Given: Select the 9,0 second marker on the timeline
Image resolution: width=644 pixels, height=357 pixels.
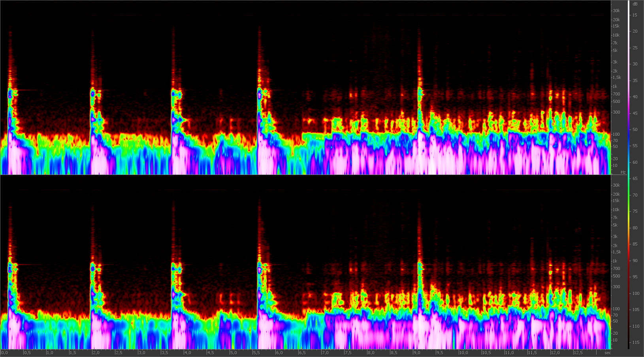Looking at the screenshot, I should point(417,353).
